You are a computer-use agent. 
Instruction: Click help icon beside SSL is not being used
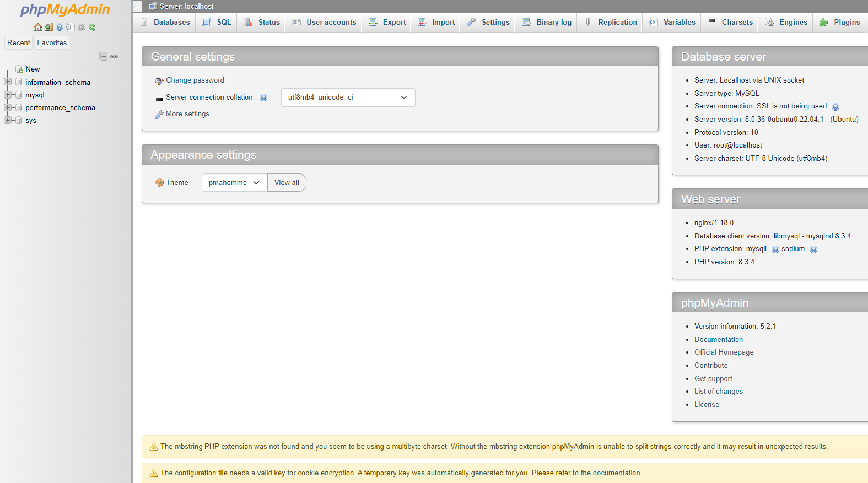[x=835, y=107]
